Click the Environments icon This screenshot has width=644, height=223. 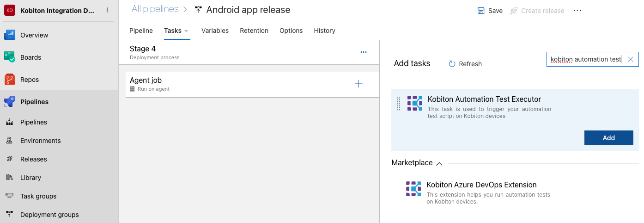tap(9, 141)
